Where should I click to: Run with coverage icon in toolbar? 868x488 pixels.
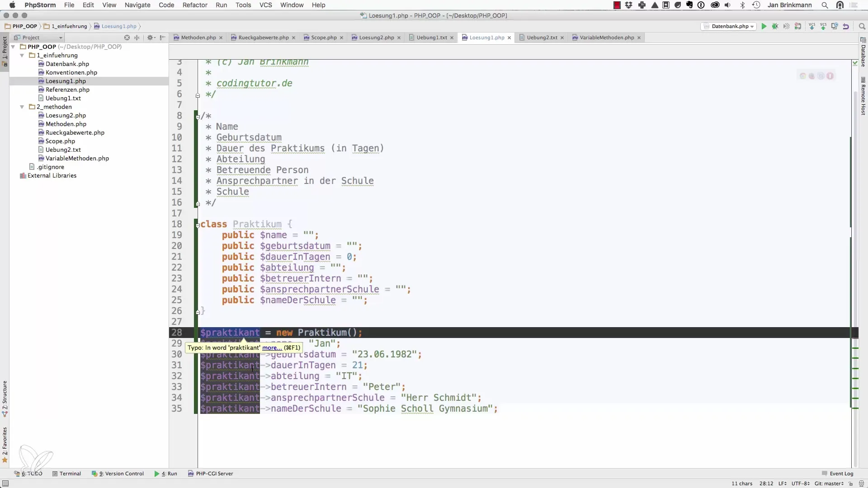point(787,27)
